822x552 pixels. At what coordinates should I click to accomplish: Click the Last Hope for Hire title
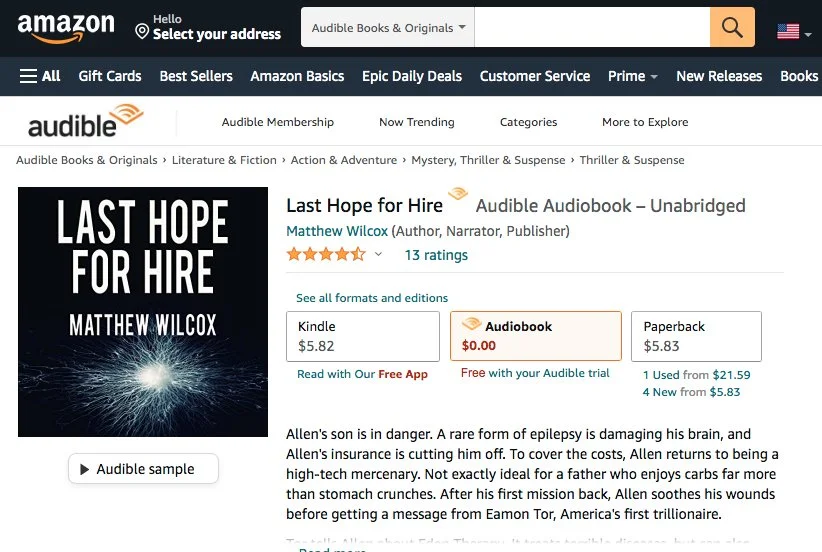pyautogui.click(x=364, y=205)
